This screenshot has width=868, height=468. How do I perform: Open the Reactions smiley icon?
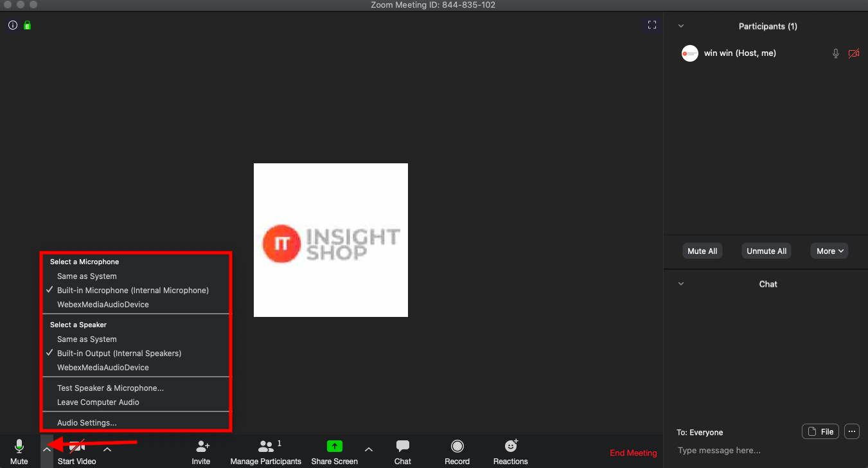click(511, 446)
